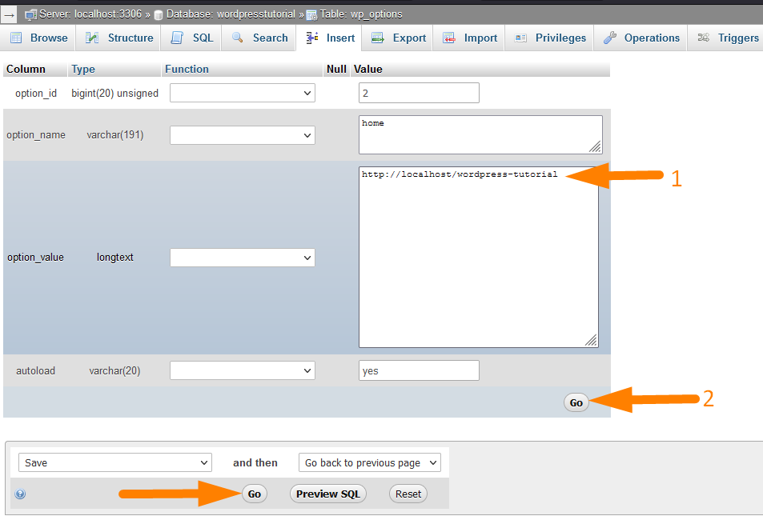Click the database icon in breadcrumb

point(159,15)
